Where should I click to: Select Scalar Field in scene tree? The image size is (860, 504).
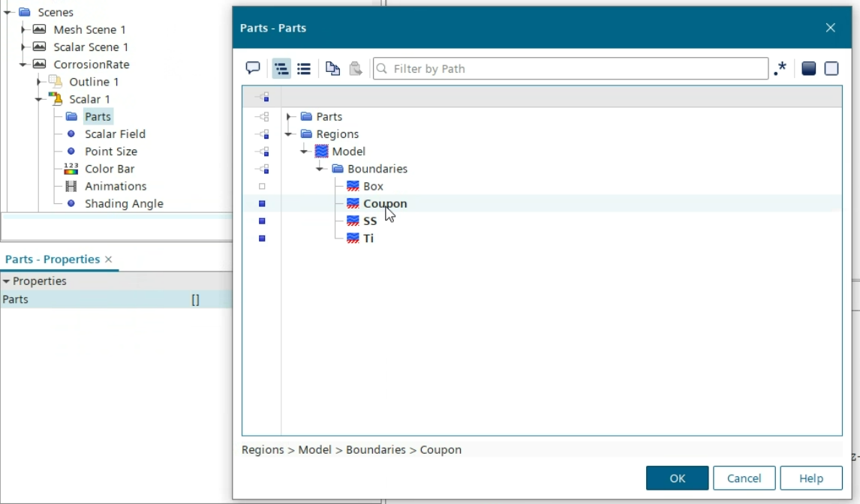(115, 133)
